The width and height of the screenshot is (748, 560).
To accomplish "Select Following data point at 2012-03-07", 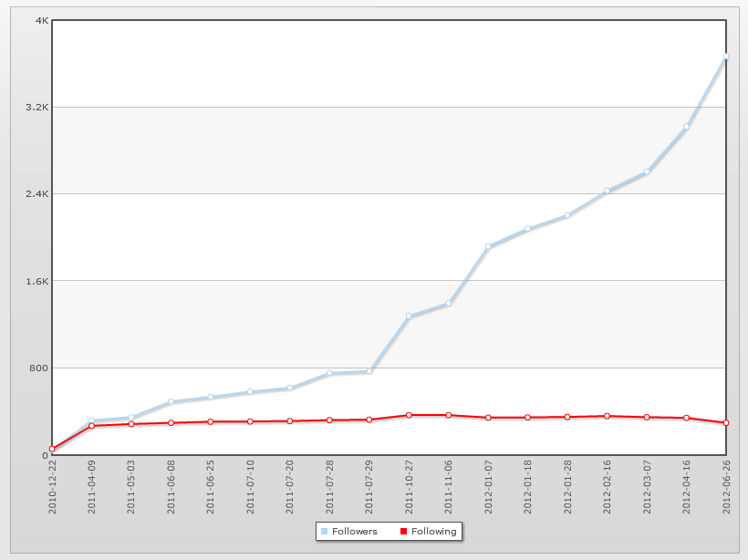I will (x=647, y=417).
